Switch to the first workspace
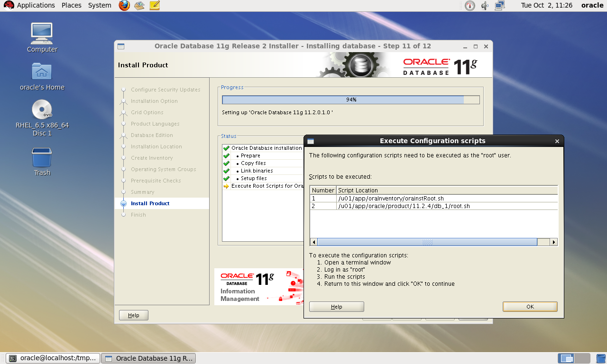607x364 pixels. pos(566,358)
